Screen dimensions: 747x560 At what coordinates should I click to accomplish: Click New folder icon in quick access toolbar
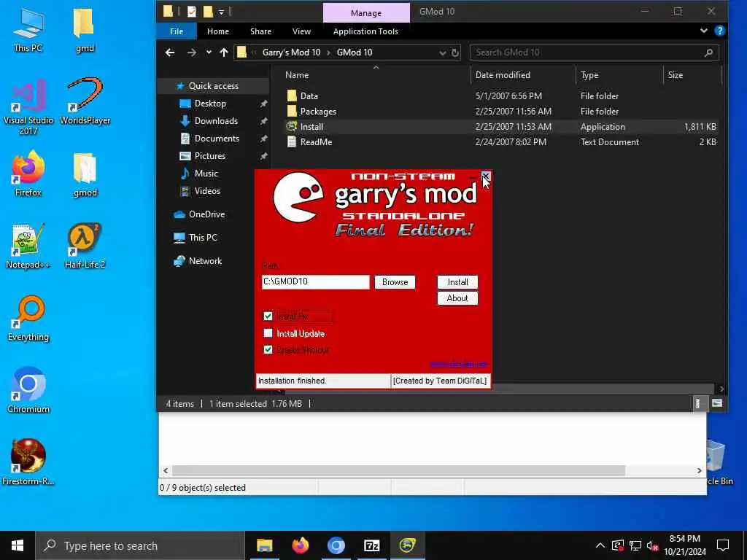click(208, 12)
